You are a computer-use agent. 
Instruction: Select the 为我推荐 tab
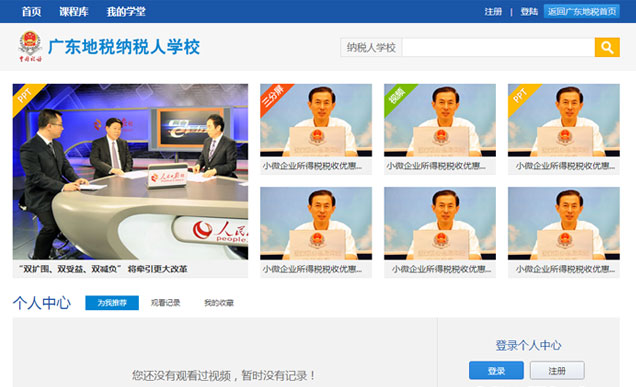[x=112, y=303]
